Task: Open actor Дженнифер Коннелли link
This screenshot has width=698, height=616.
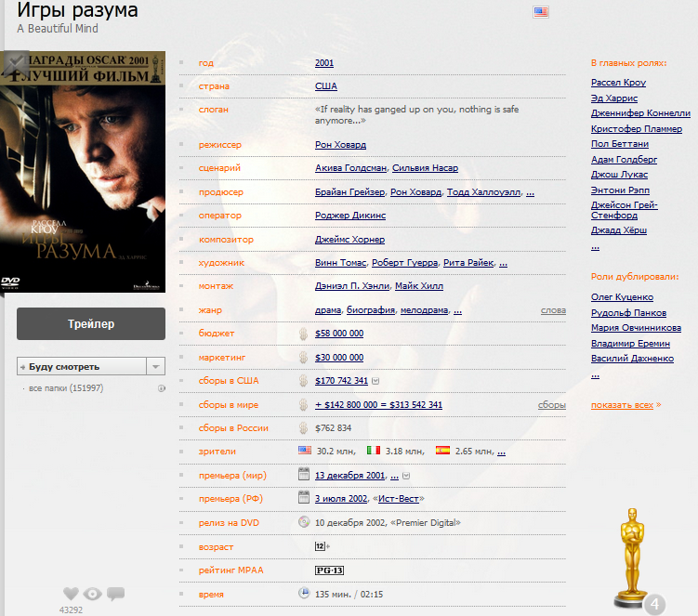Action: pyautogui.click(x=640, y=113)
